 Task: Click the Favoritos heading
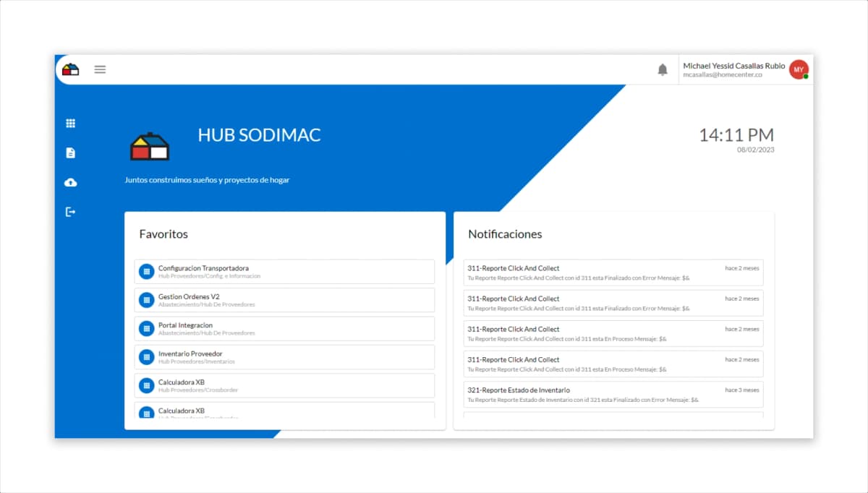163,234
